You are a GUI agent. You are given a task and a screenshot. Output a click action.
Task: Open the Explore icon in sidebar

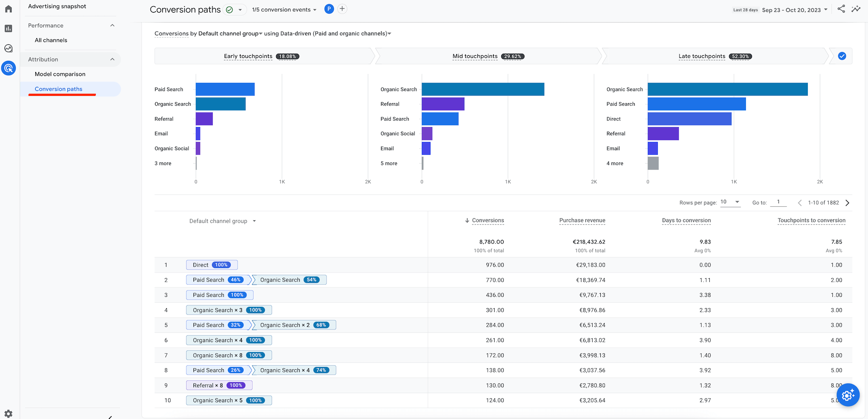point(8,48)
